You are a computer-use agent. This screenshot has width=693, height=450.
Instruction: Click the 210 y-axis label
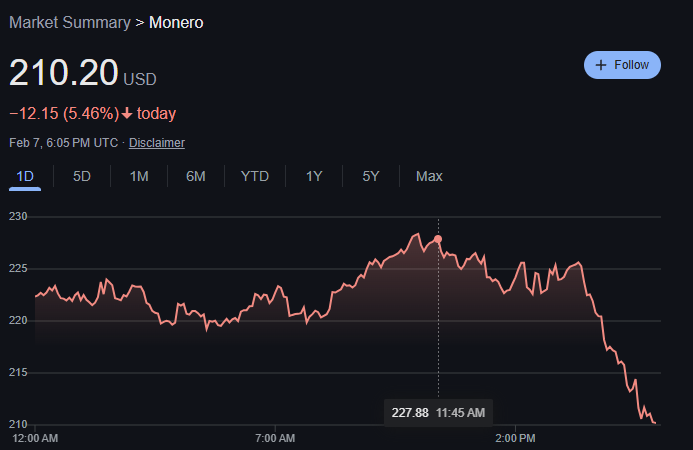tap(18, 424)
